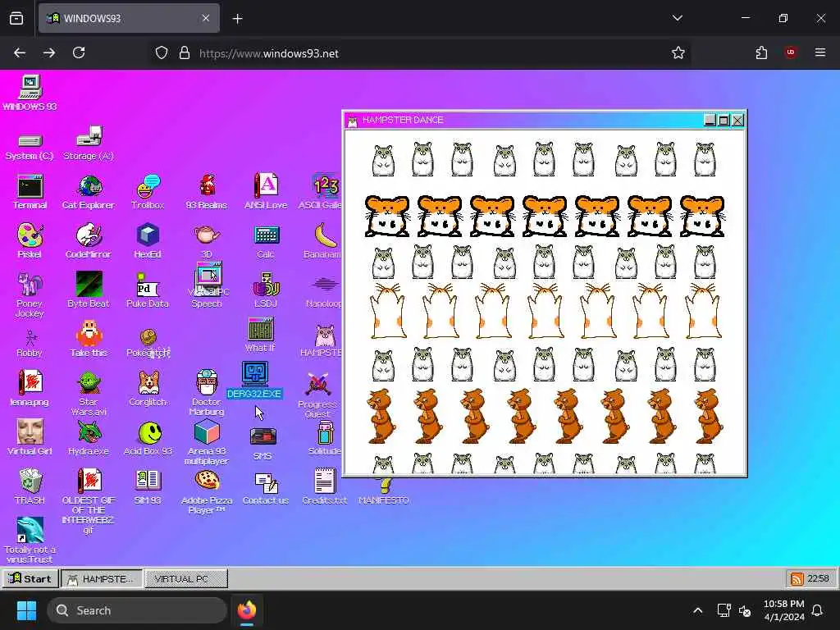Launch Byte Beat icon
Viewport: 840px width, 630px height.
[x=89, y=290]
